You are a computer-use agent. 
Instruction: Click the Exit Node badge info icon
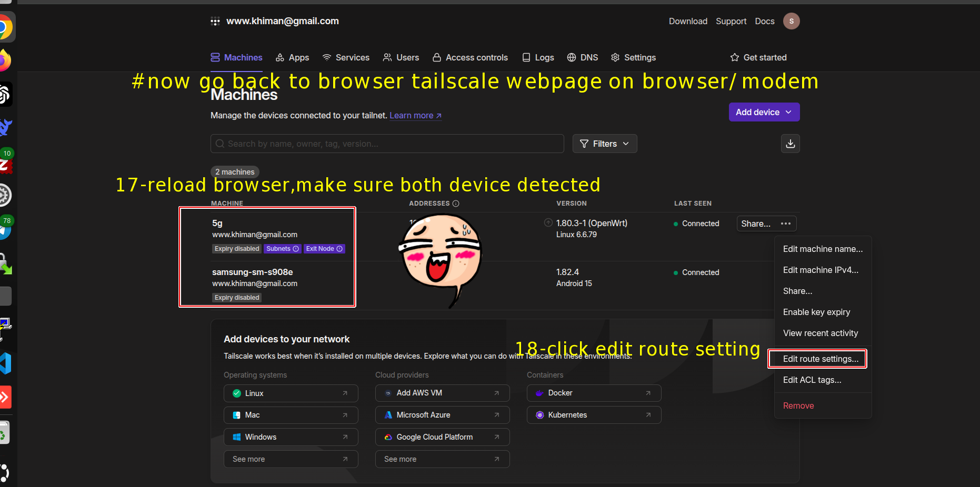tap(339, 249)
